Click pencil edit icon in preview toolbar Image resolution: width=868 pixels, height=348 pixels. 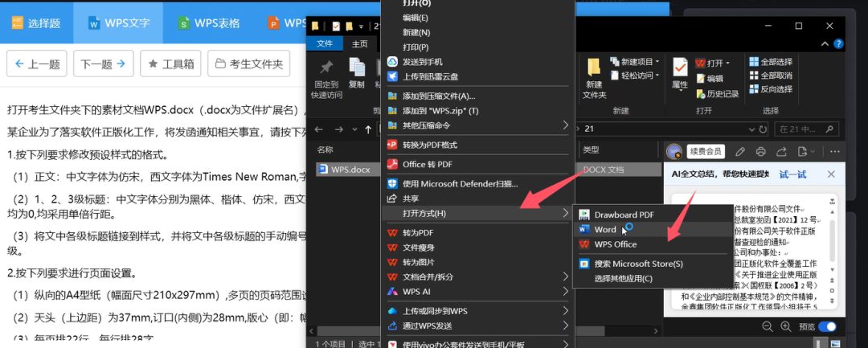(x=739, y=151)
